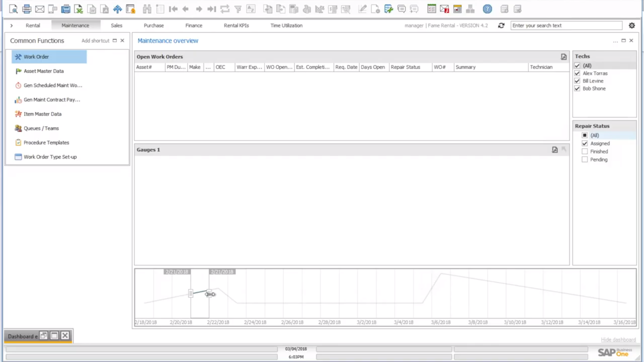The height and width of the screenshot is (362, 644).
Task: Toggle the Bob Shone checkbox
Action: (x=577, y=88)
